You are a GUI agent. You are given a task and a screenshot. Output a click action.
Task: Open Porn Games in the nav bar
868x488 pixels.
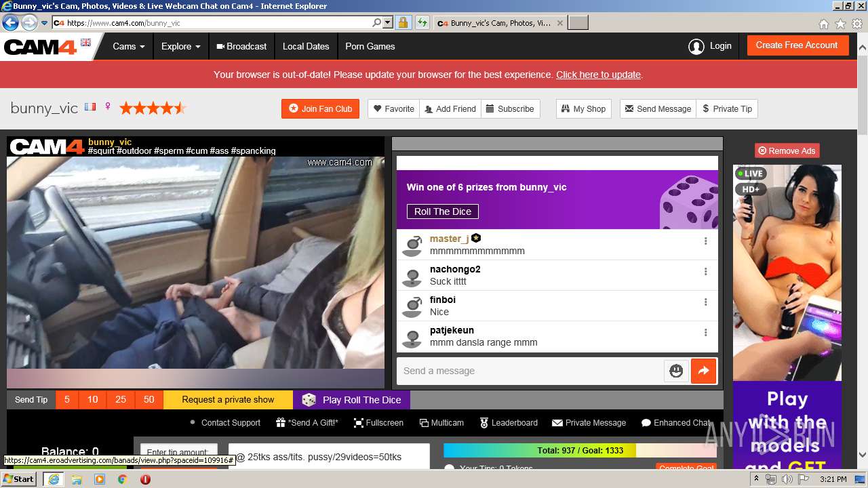pos(370,47)
